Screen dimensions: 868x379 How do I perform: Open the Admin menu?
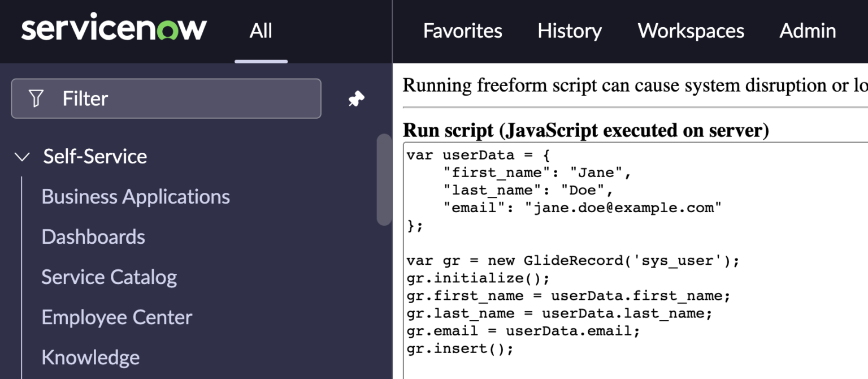808,31
